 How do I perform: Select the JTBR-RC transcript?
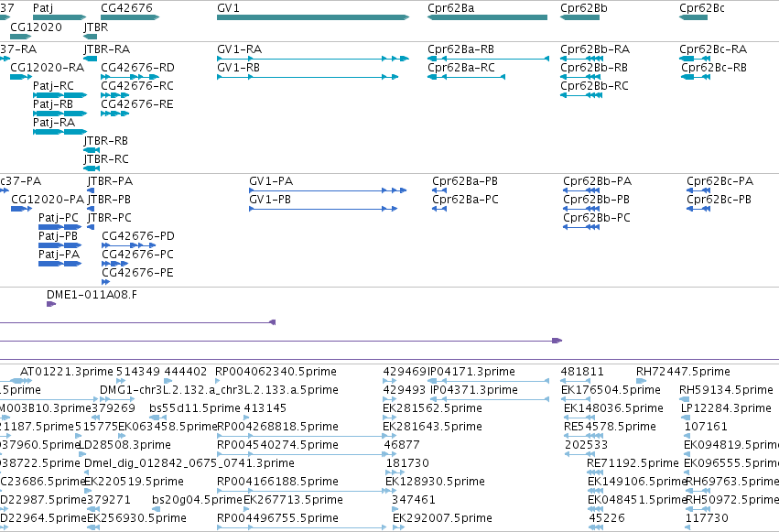pos(92,168)
